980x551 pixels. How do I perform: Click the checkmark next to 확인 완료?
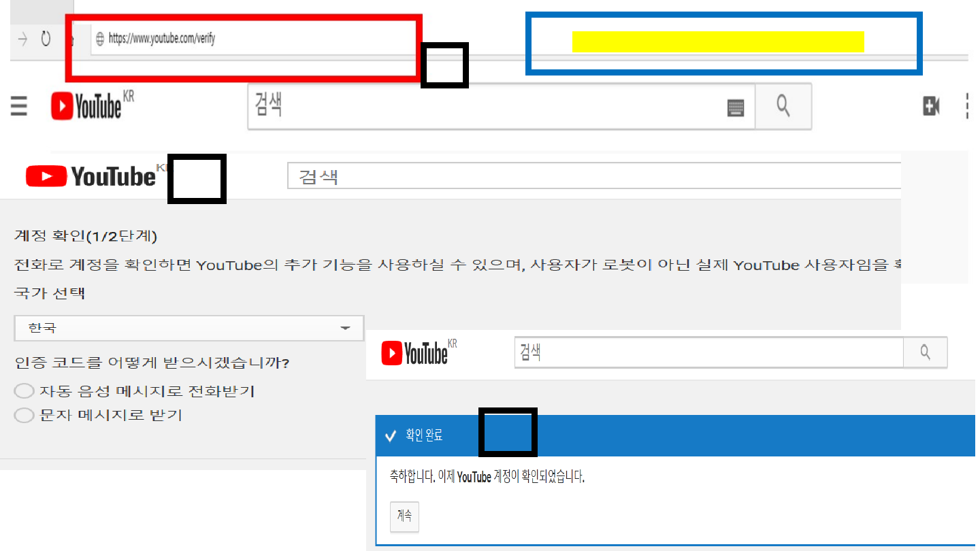click(x=391, y=436)
